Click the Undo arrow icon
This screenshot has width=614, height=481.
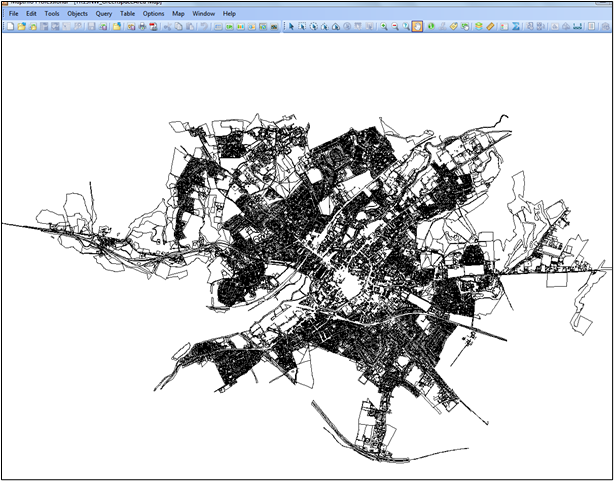204,27
